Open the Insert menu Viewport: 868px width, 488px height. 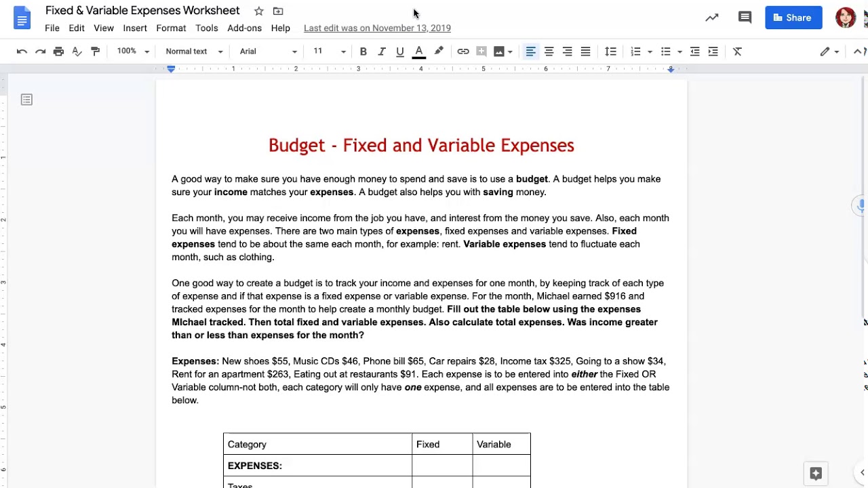[135, 28]
